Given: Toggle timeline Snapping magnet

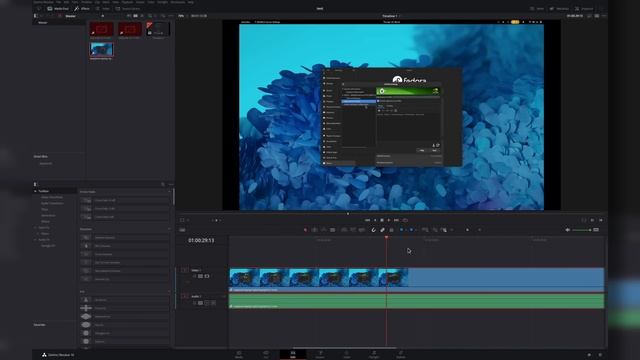Looking at the screenshot, I should click(x=373, y=230).
